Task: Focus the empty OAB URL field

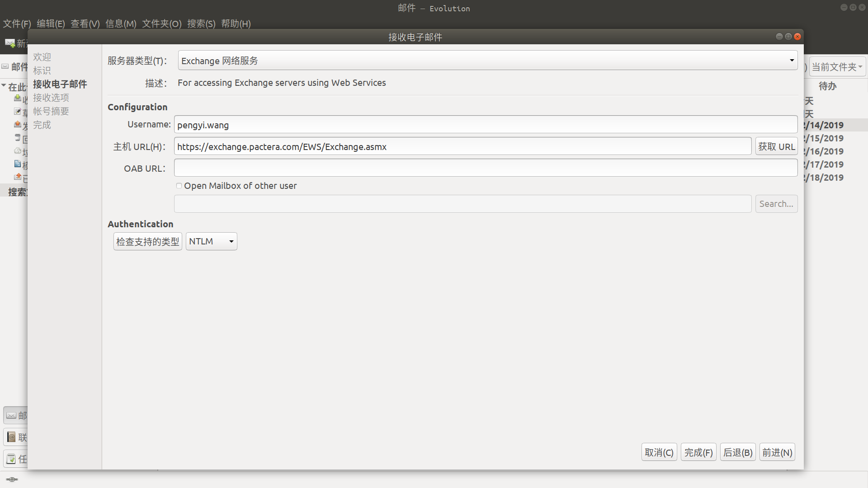Action: [x=486, y=168]
